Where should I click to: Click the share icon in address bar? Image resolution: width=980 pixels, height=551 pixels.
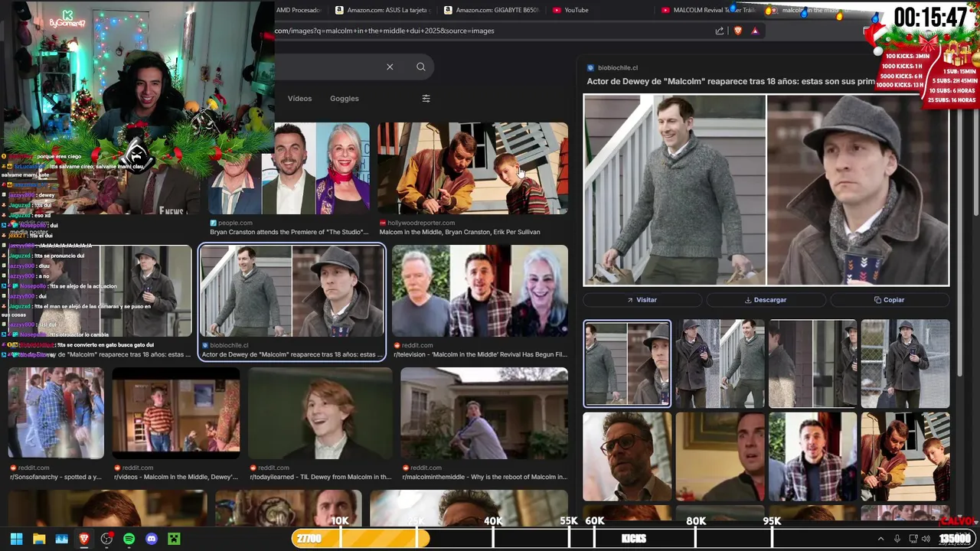coord(720,31)
